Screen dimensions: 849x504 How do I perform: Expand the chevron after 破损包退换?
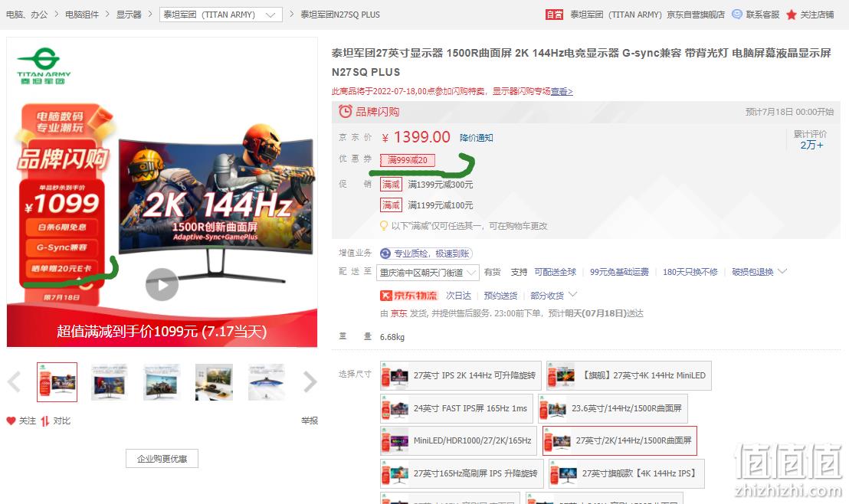pyautogui.click(x=782, y=271)
